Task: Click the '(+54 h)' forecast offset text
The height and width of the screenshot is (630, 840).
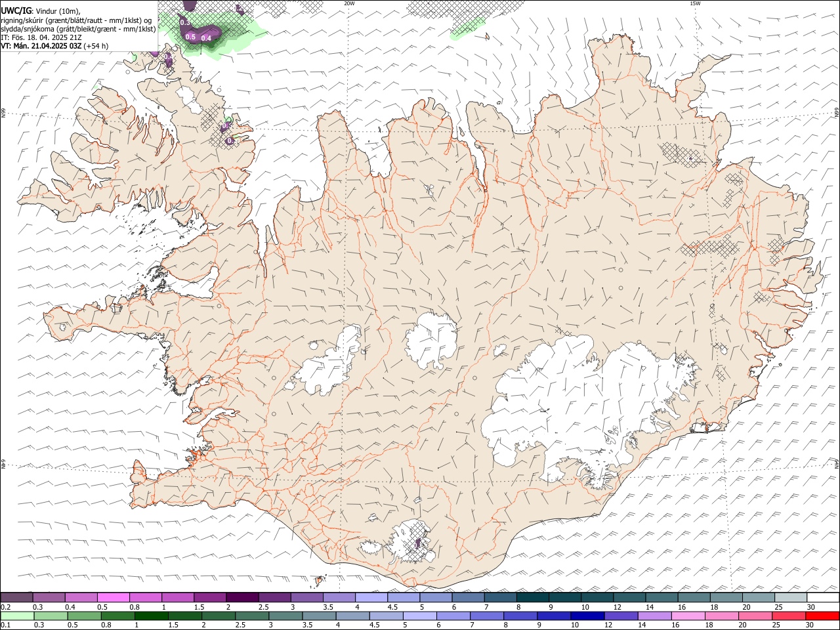Action: click(x=96, y=46)
